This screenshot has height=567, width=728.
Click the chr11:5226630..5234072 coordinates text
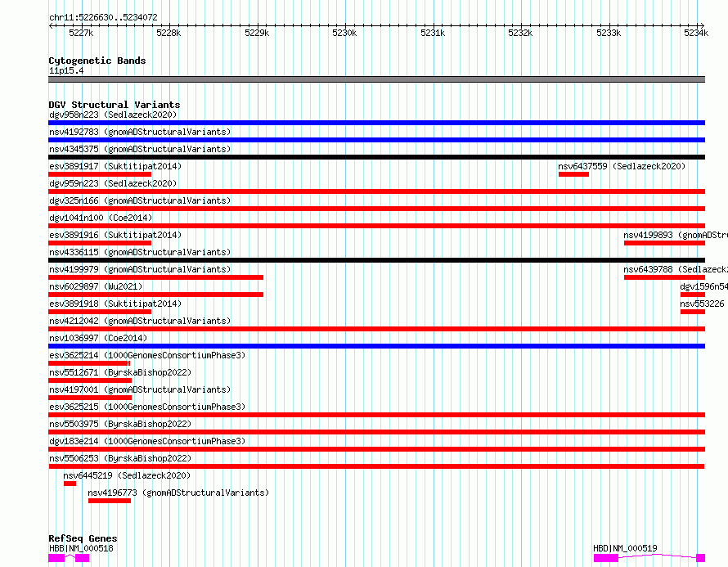[x=103, y=18]
